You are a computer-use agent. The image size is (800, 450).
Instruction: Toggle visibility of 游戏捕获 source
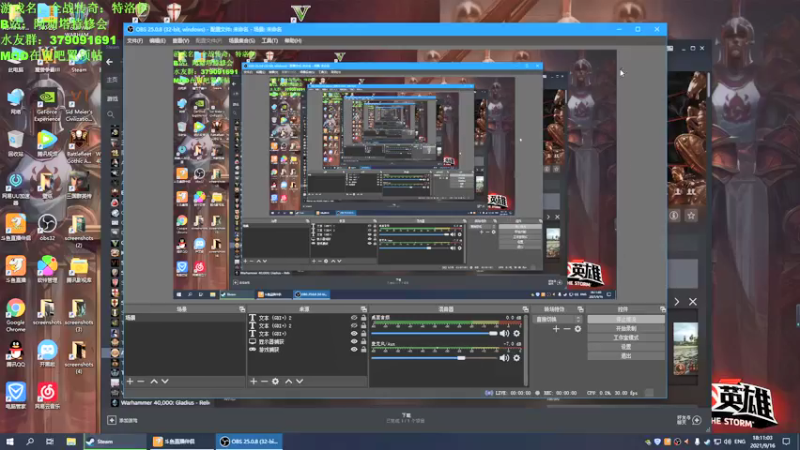pyautogui.click(x=354, y=349)
